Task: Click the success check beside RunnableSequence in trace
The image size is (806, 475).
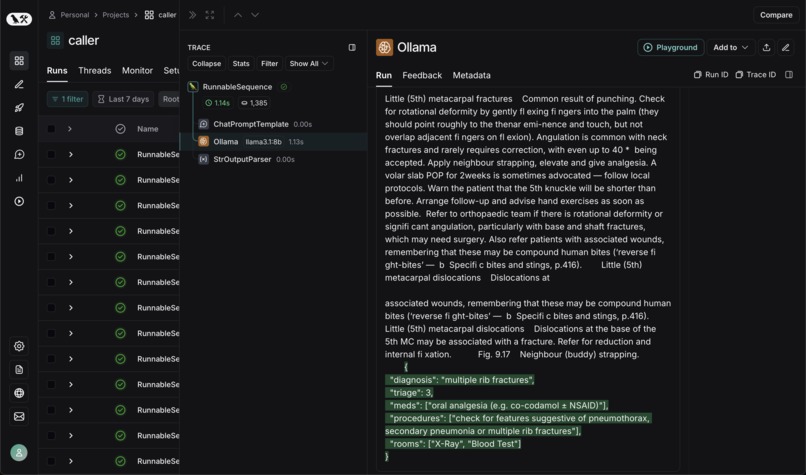Action: point(284,87)
